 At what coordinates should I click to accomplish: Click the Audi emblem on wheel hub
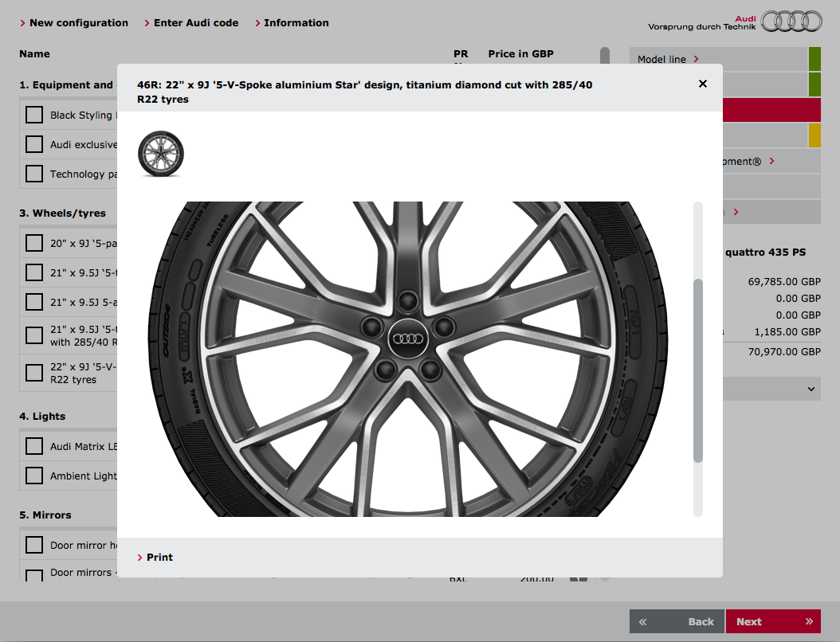408,339
